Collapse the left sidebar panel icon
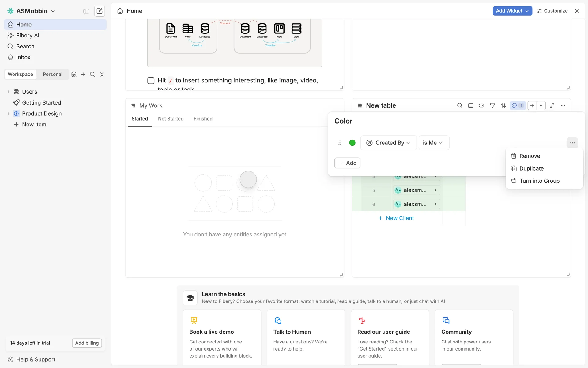 86,11
